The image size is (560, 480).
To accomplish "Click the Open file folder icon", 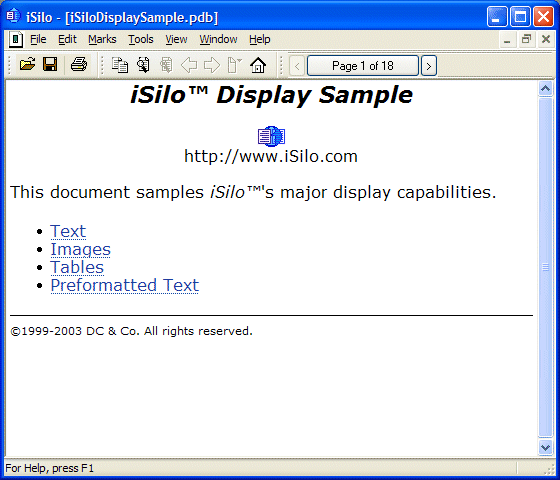I will (28, 65).
